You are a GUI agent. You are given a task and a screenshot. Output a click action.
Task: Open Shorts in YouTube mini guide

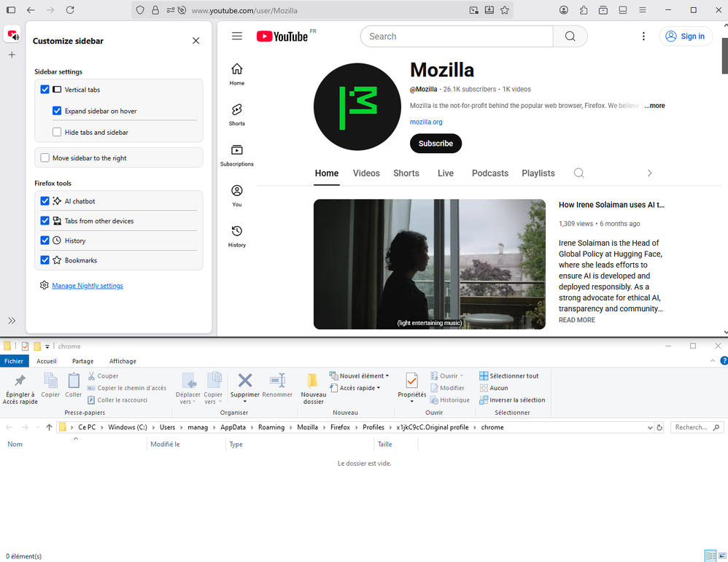coord(237,114)
